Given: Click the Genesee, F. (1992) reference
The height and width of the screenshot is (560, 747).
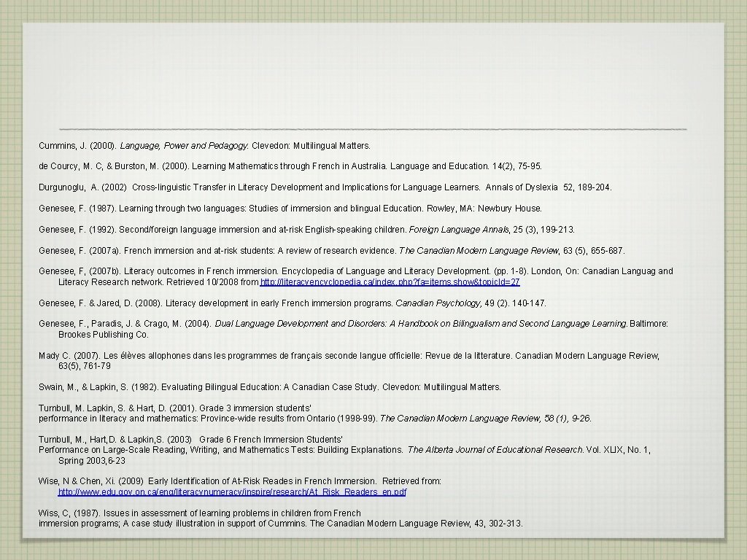Looking at the screenshot, I should [x=307, y=230].
